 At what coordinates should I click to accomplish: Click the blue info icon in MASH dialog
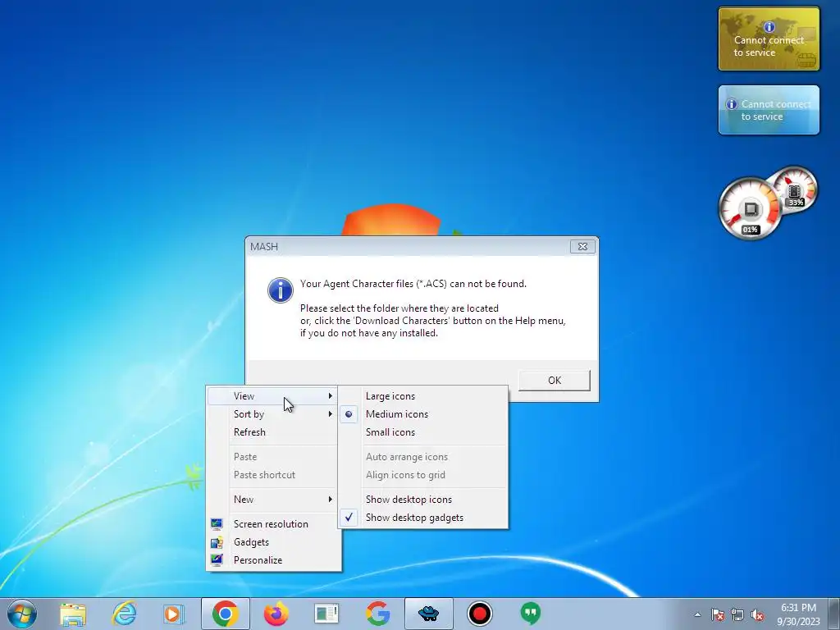coord(281,290)
